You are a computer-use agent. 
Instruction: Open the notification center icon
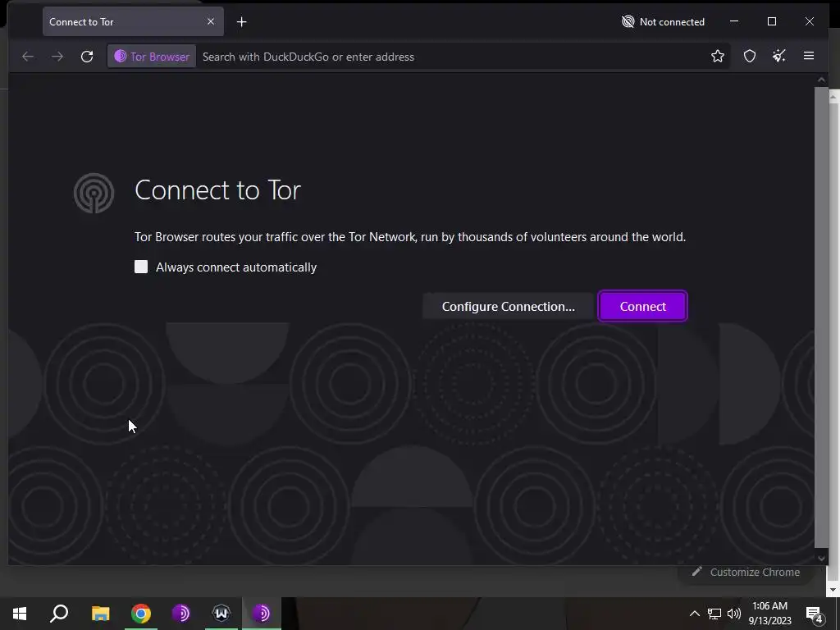point(815,614)
